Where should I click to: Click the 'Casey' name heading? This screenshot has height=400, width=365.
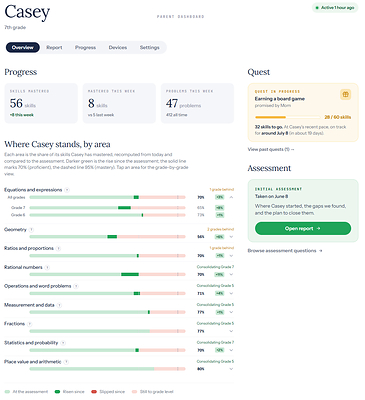(27, 12)
